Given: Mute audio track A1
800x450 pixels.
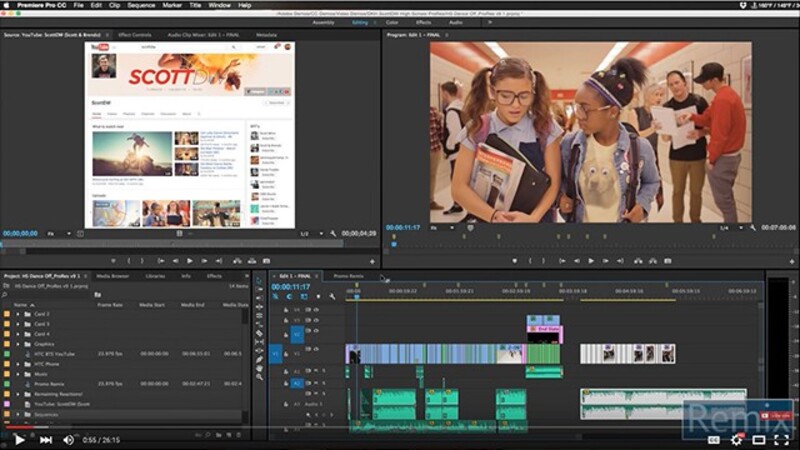Looking at the screenshot, I should coord(316,371).
